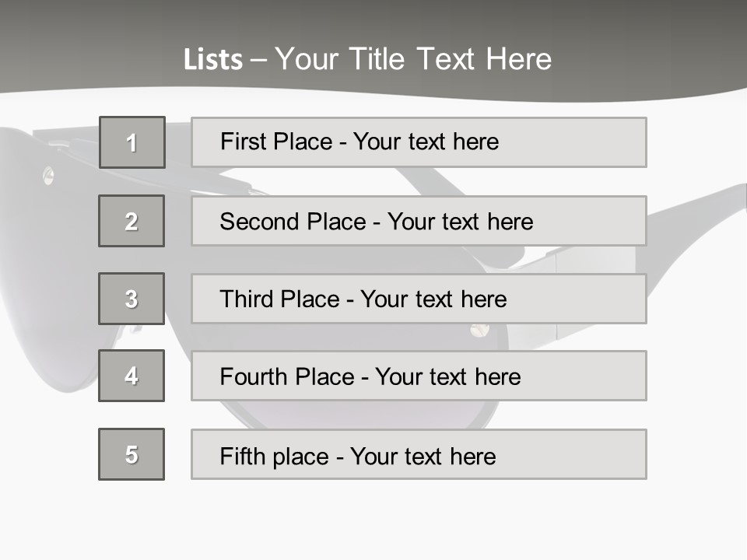The image size is (747, 560).
Task: Select the number 2 box
Action: point(132,221)
